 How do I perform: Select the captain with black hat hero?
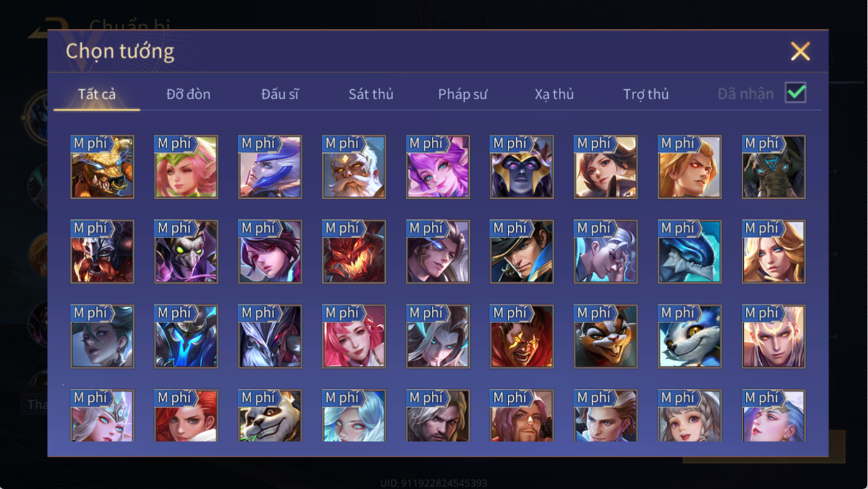click(522, 252)
